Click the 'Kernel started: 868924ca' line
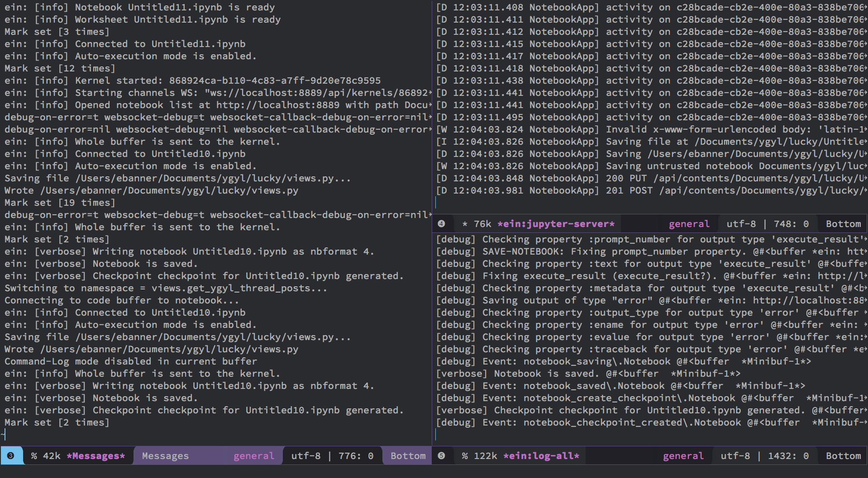Screen dimensions: 868x478 (193, 80)
